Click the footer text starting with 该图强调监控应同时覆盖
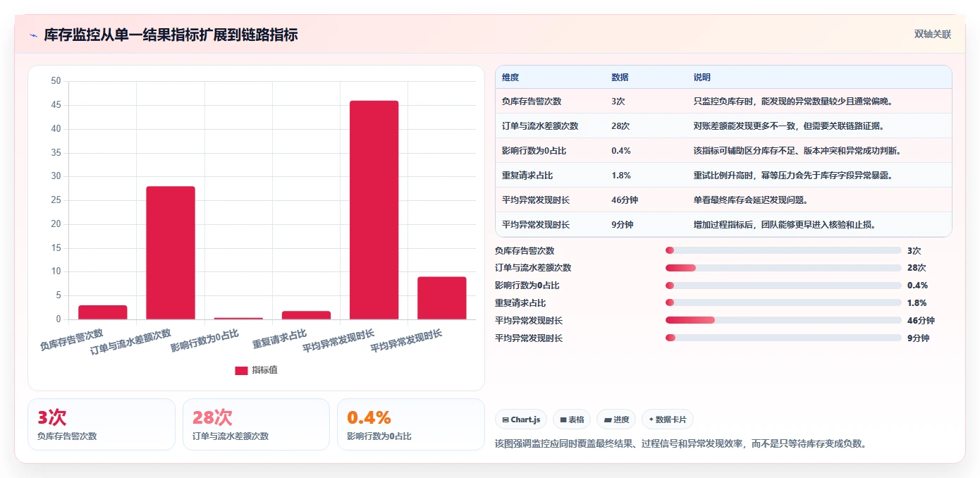 [681, 443]
